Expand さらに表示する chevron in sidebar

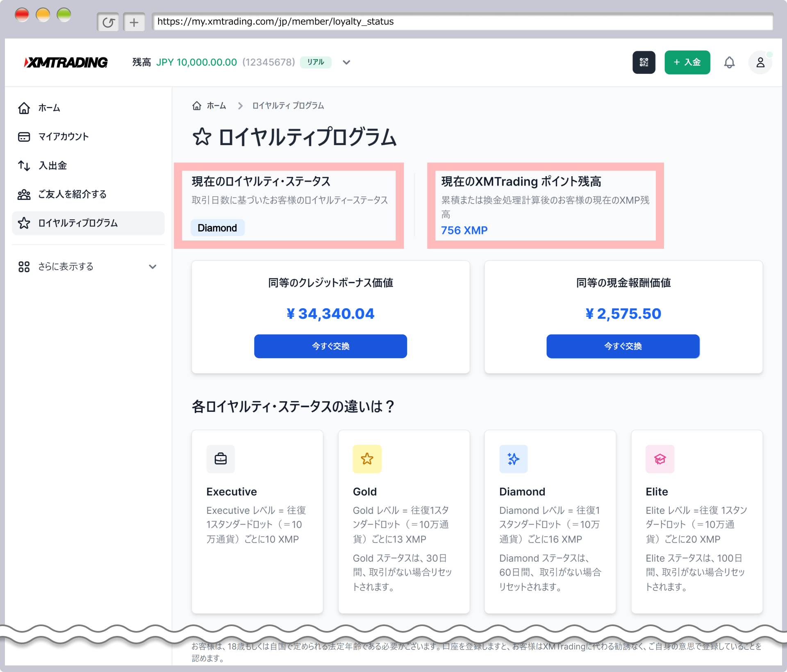[x=152, y=267]
